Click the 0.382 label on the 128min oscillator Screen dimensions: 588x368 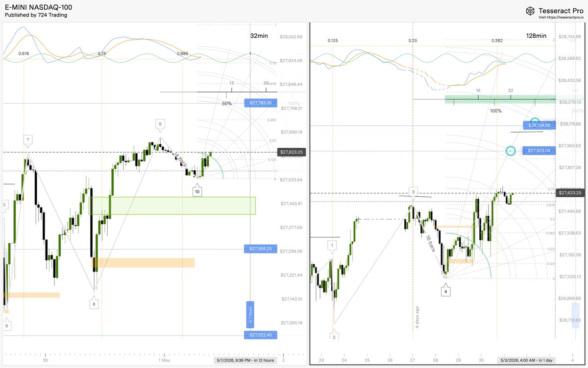click(496, 41)
